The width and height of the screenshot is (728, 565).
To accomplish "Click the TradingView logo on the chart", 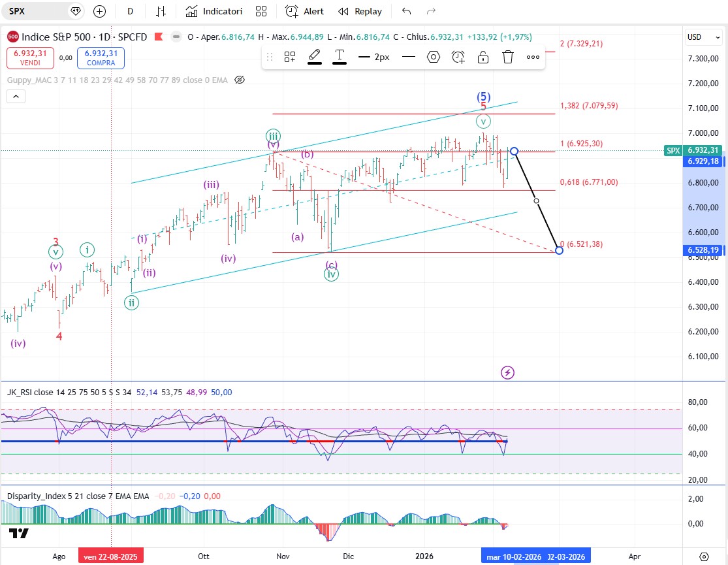I will pyautogui.click(x=19, y=533).
